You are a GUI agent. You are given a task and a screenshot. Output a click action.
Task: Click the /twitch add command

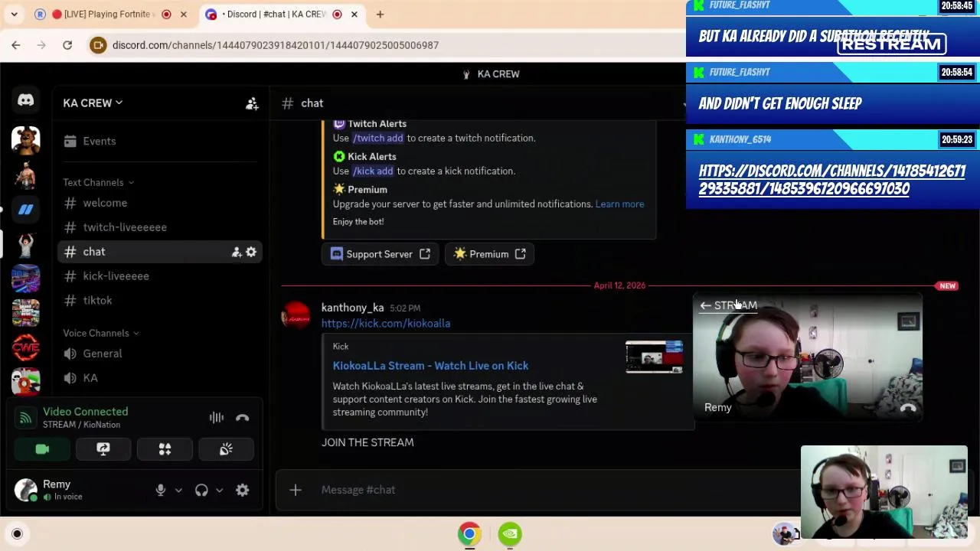(x=377, y=139)
